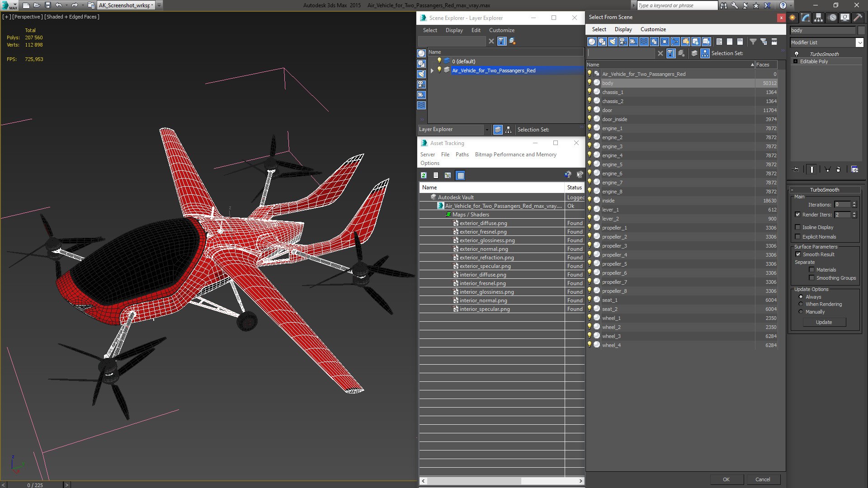Image resolution: width=868 pixels, height=488 pixels.
Task: Click Undo arrow in quick access toolbar
Action: 59,5
